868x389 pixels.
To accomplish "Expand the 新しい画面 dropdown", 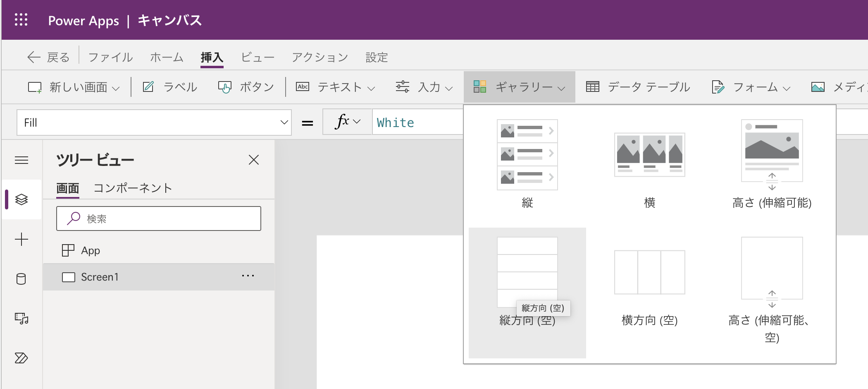I will 74,87.
